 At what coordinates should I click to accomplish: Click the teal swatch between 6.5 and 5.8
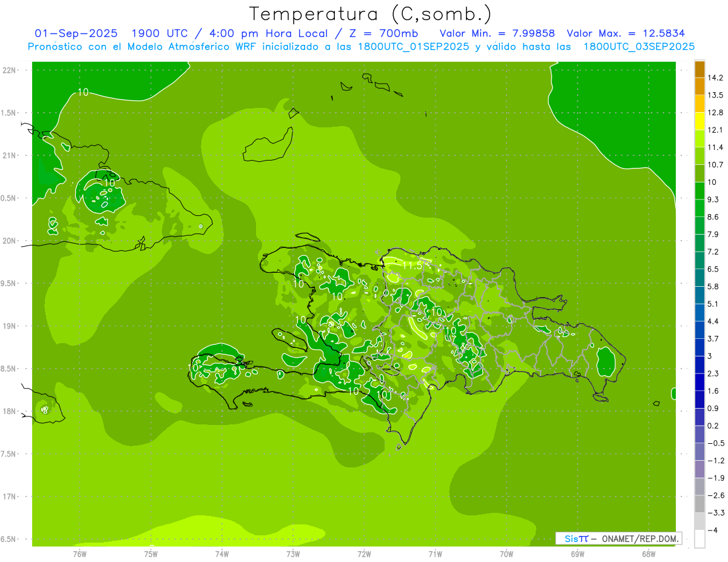point(699,278)
